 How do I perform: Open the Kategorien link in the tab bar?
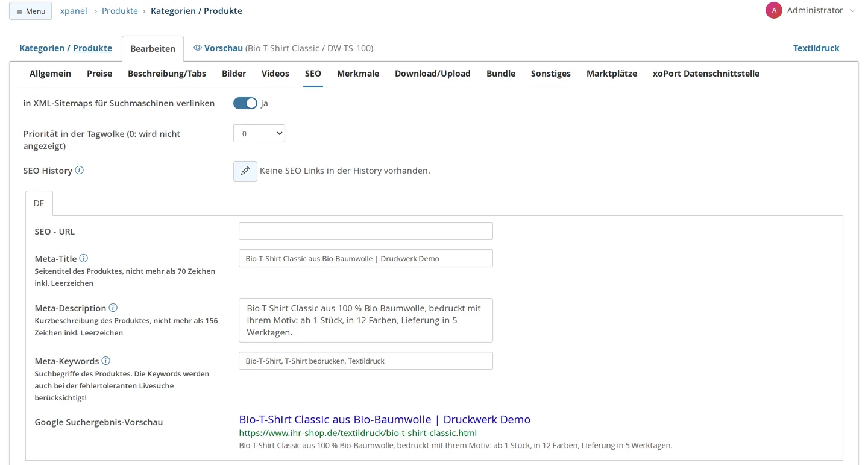point(42,48)
